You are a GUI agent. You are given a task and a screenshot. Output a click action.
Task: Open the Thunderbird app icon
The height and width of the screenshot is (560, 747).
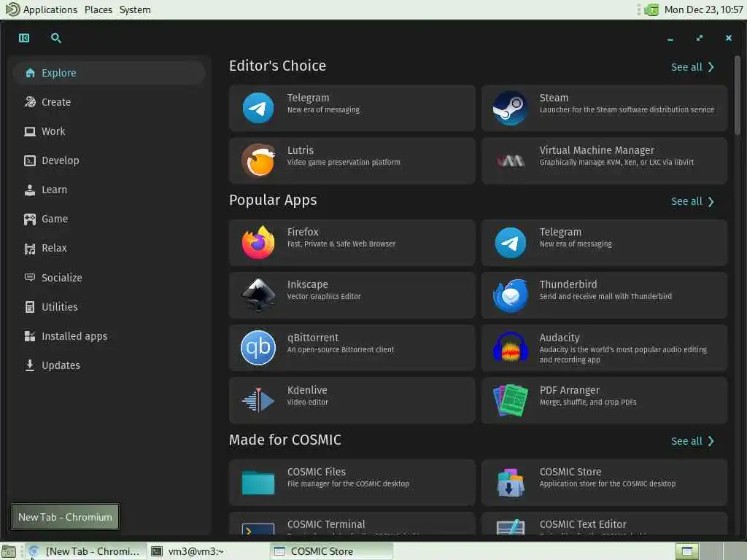coord(510,295)
